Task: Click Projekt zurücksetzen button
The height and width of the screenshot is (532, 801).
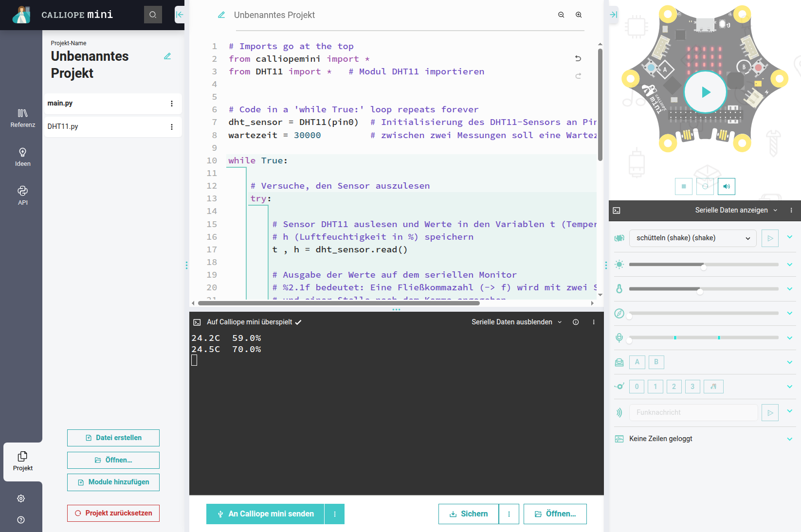Action: (113, 513)
